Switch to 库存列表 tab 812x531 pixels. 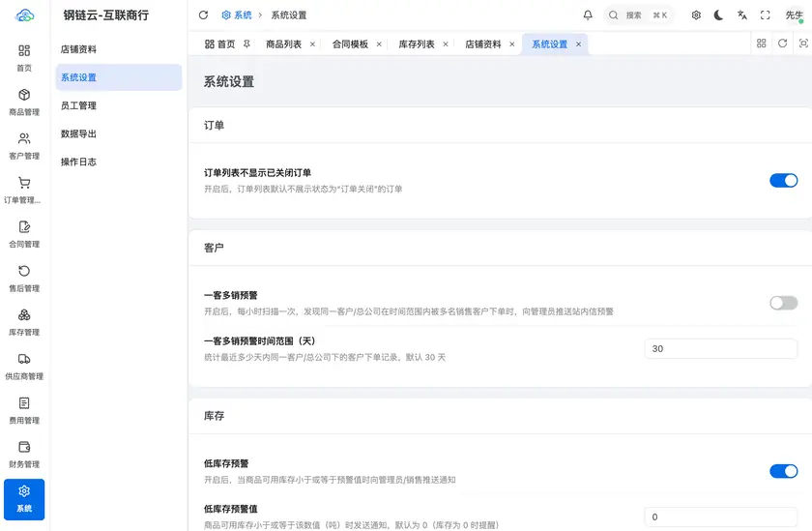click(x=417, y=44)
